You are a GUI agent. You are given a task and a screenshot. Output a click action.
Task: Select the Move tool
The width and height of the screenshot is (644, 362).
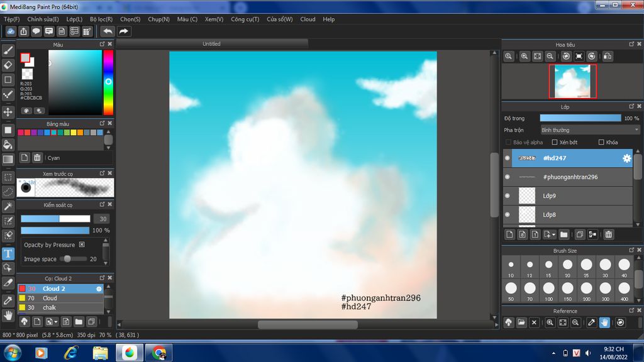pyautogui.click(x=8, y=112)
